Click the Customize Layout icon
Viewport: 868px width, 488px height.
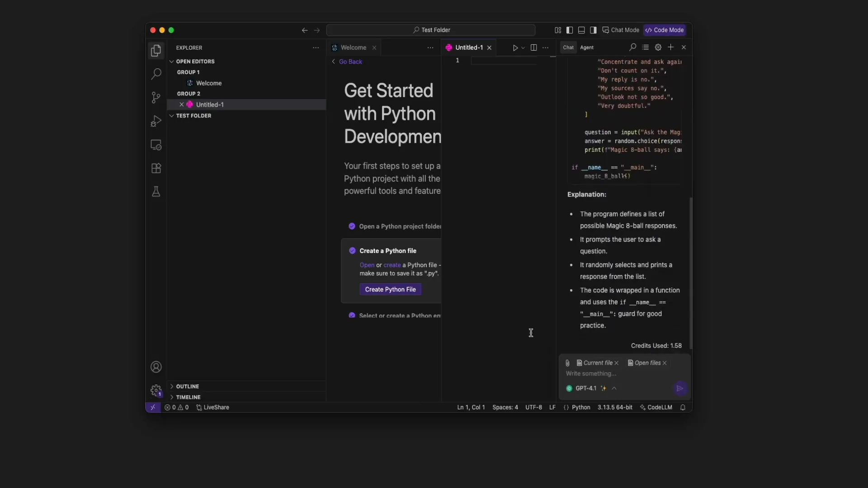[558, 30]
